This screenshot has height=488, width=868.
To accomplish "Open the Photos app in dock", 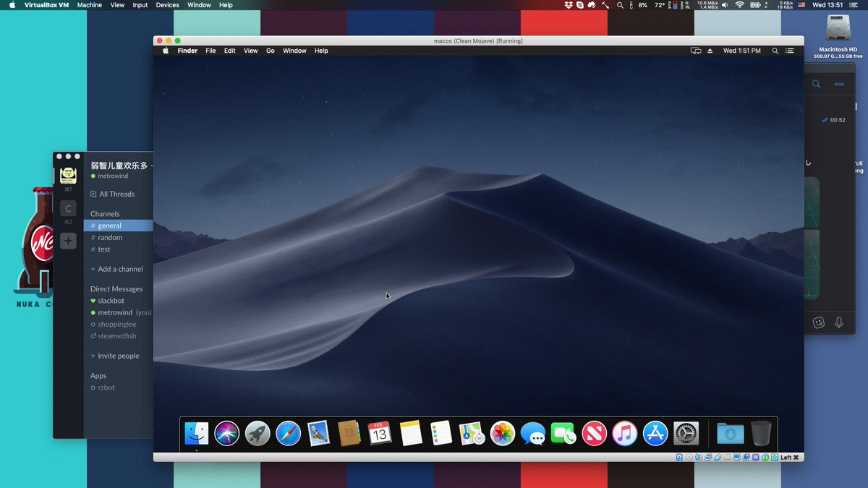I will coord(502,434).
